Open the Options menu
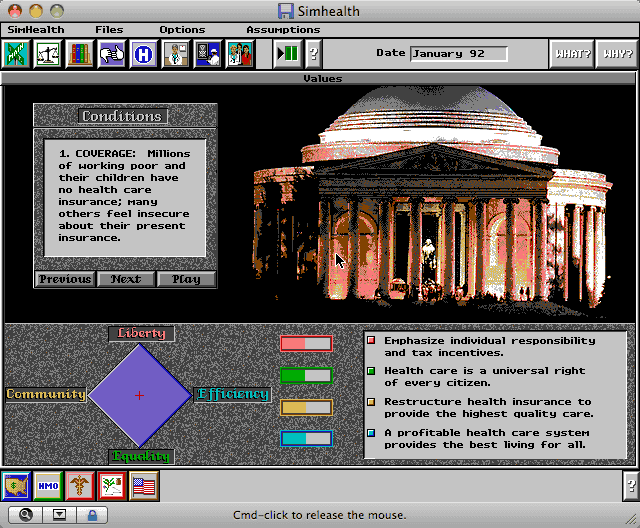640x528 pixels. pos(182,30)
